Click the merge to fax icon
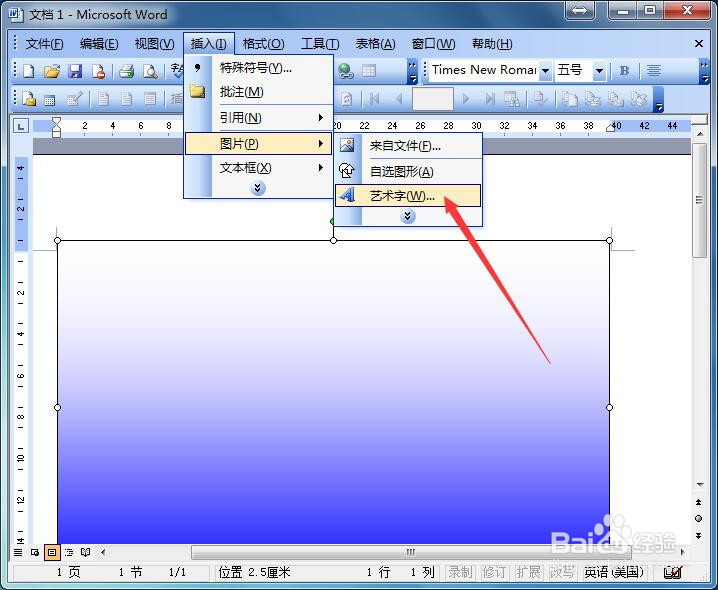Screen dimensions: 718x590 click(x=639, y=98)
